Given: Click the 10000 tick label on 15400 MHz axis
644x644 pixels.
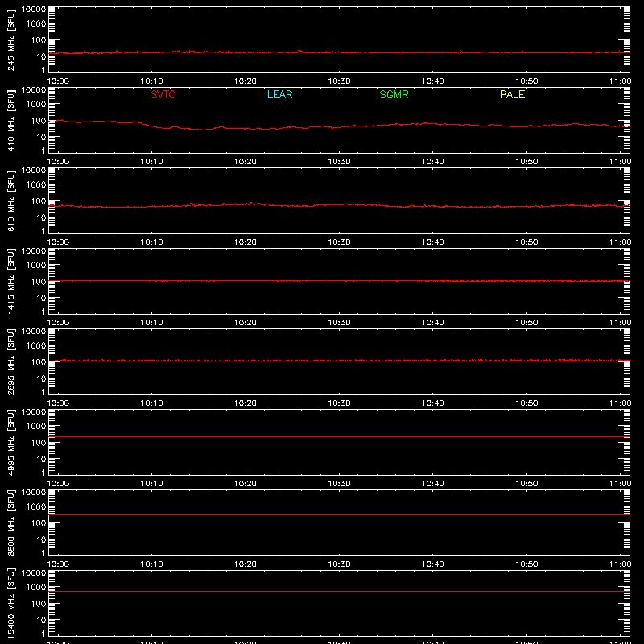Looking at the screenshot, I should [x=34, y=573].
